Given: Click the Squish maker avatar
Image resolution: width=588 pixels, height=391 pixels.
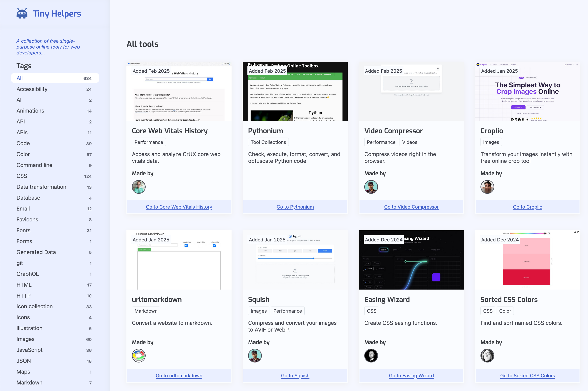Looking at the screenshot, I should [x=255, y=356].
